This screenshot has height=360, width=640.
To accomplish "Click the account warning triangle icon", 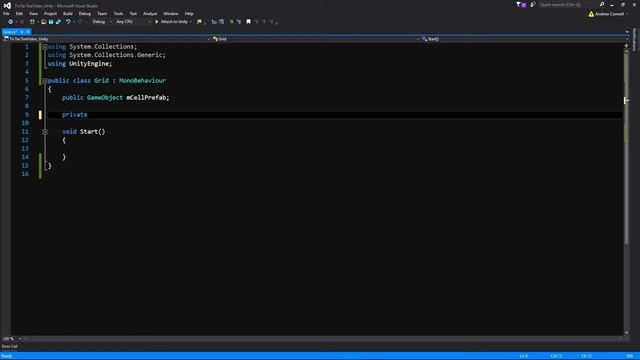I will pyautogui.click(x=591, y=14).
